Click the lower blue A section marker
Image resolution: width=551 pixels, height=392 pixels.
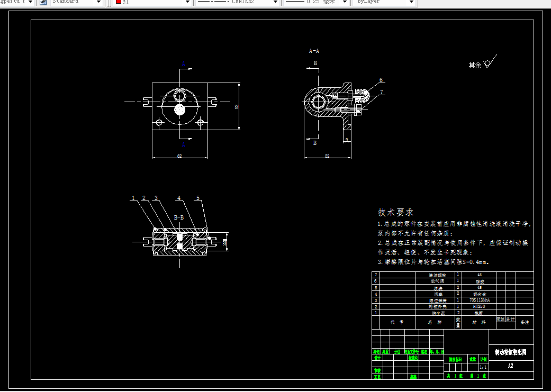tap(183, 145)
